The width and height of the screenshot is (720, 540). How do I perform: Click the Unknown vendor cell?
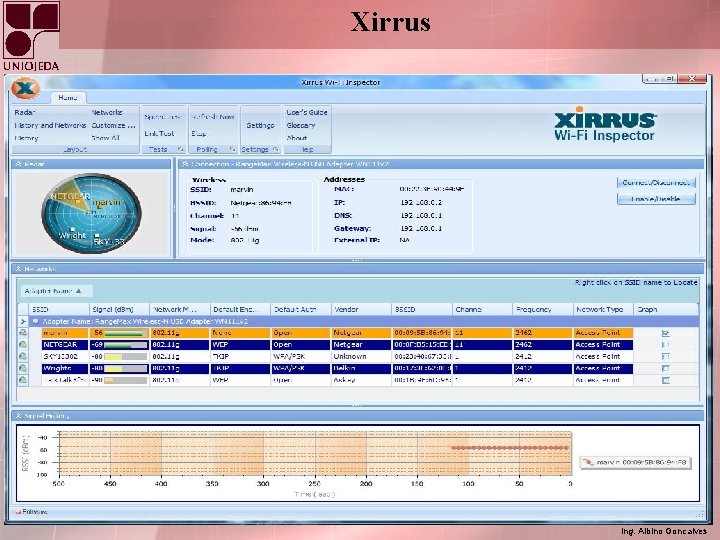(x=361, y=356)
